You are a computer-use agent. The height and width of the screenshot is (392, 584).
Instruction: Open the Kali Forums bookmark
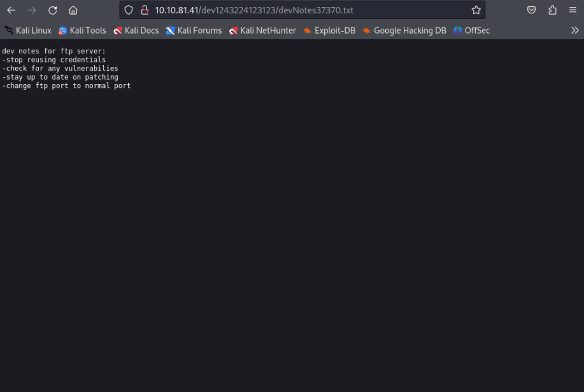click(194, 31)
